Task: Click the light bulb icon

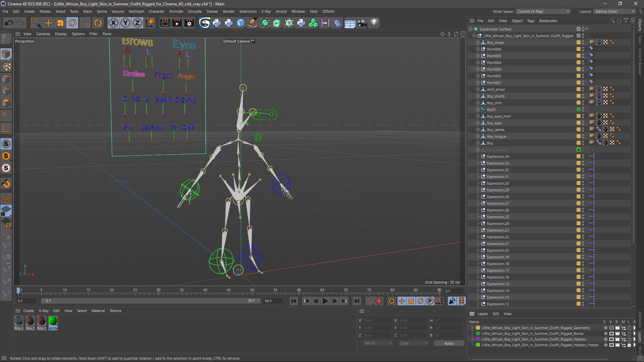Action: (x=374, y=23)
